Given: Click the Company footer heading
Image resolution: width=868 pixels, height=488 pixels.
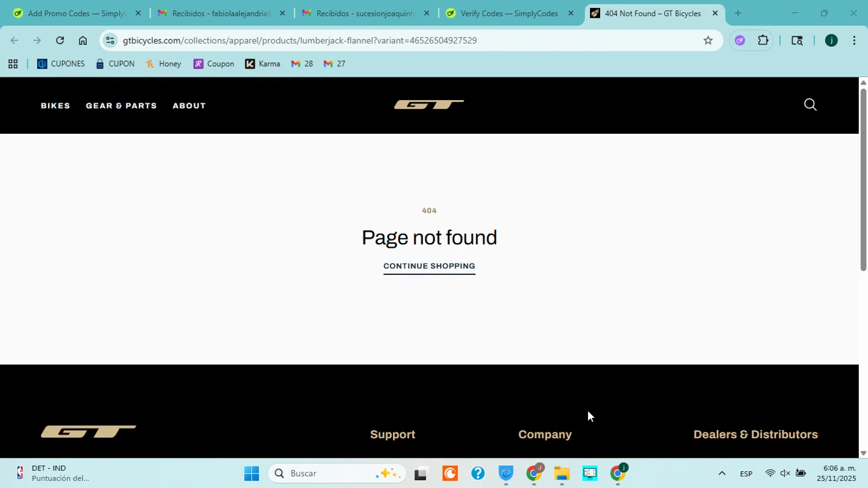Looking at the screenshot, I should click(545, 435).
